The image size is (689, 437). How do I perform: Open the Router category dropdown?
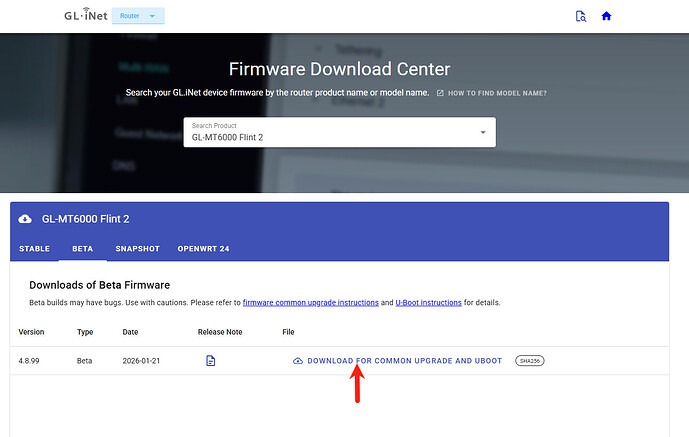coord(138,16)
